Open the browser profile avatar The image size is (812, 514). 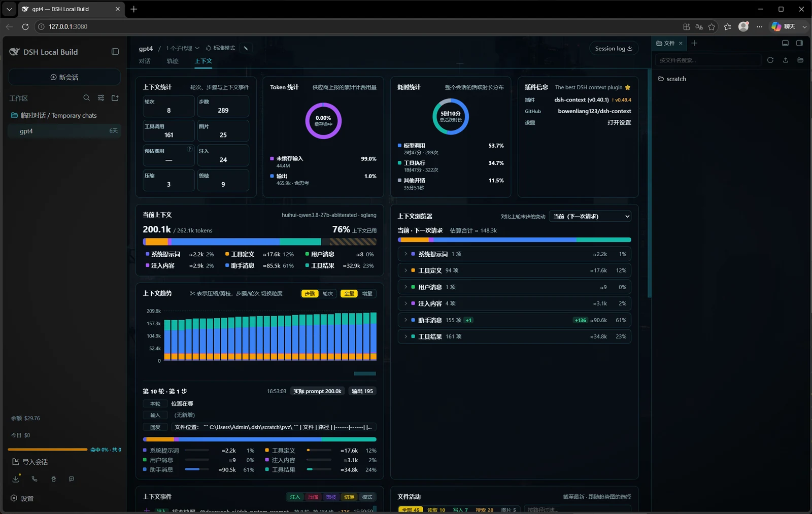(743, 26)
